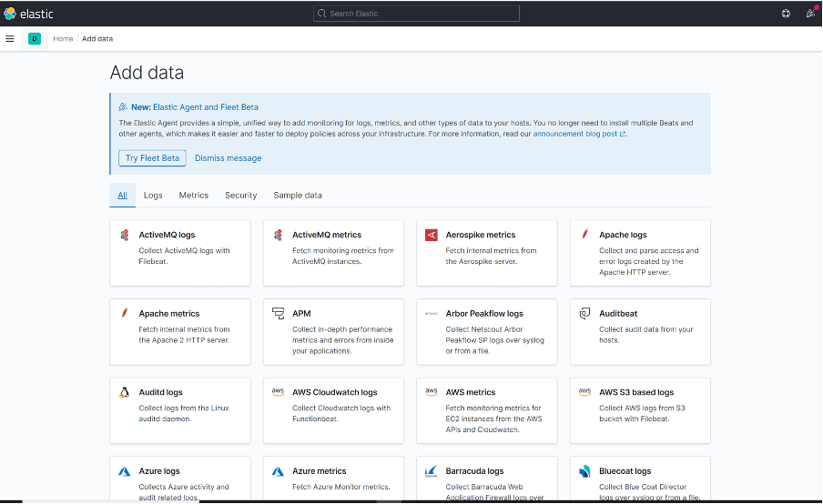Open the Aerospike metrics card title
The width and height of the screenshot is (823, 504).
(x=481, y=235)
